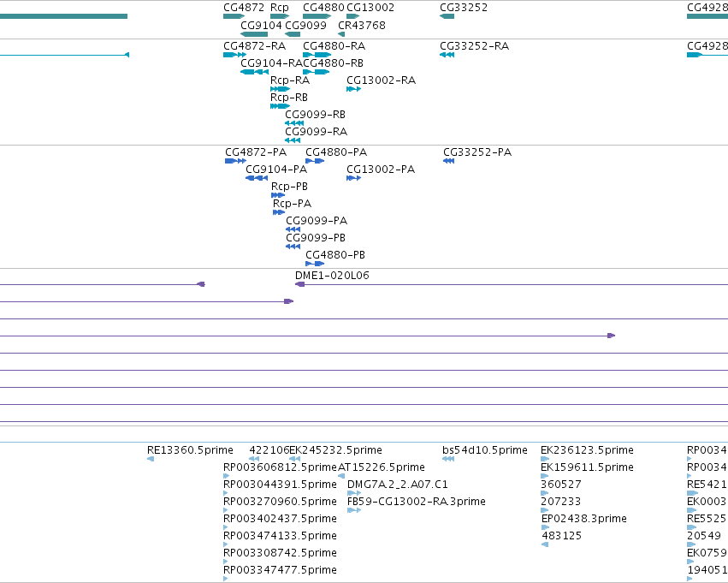Image resolution: width=728 pixels, height=583 pixels.
Task: Select the CG9099-PB protein label
Action: tap(316, 238)
